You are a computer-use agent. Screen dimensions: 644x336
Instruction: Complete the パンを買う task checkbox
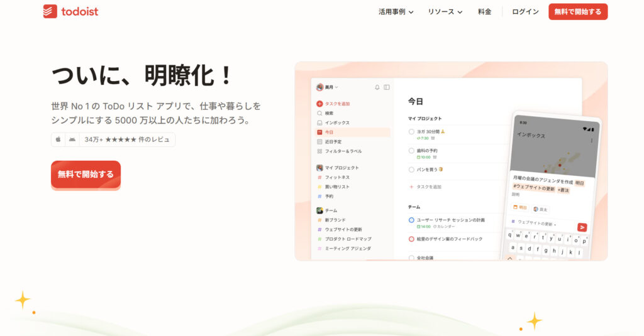click(411, 170)
